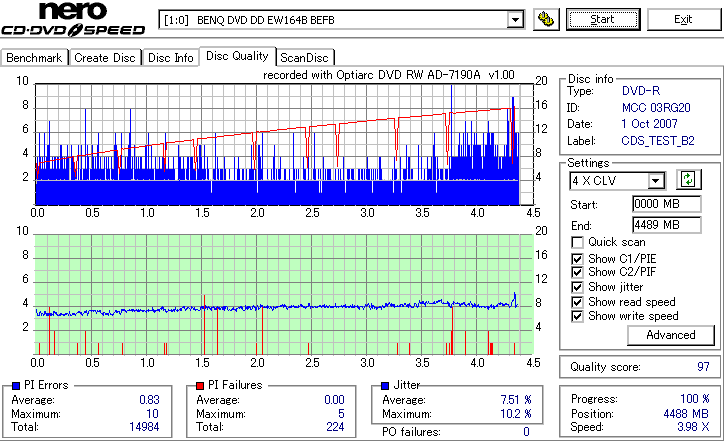The width and height of the screenshot is (724, 441).
Task: Click the Start position 0000 MB field
Action: pos(666,204)
